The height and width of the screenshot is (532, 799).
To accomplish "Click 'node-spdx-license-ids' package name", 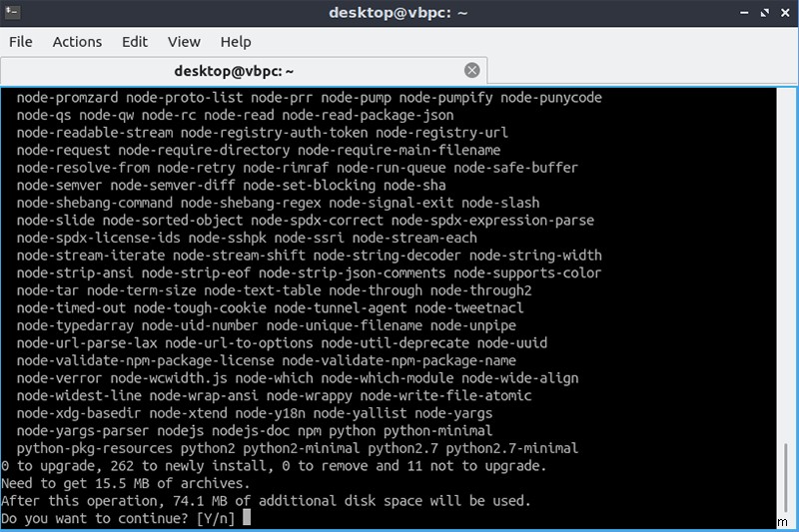I will click(98, 238).
